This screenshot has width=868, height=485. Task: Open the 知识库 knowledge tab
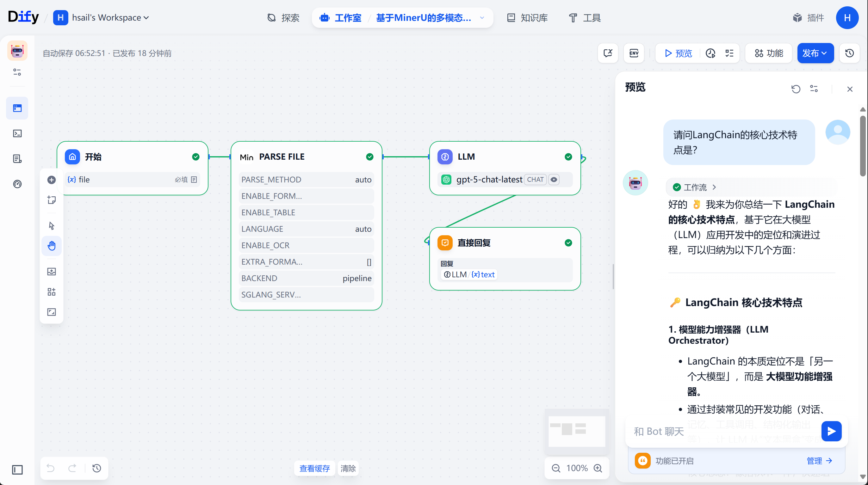click(x=527, y=17)
